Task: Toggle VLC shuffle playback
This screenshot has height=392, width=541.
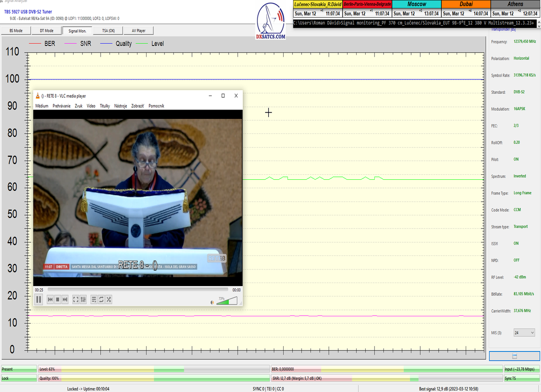Action: click(109, 299)
